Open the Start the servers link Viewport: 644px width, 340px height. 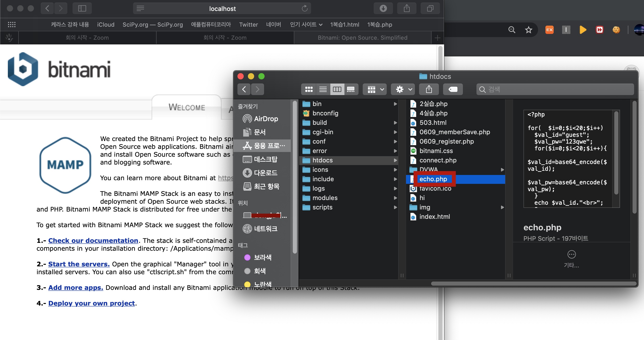click(x=79, y=264)
